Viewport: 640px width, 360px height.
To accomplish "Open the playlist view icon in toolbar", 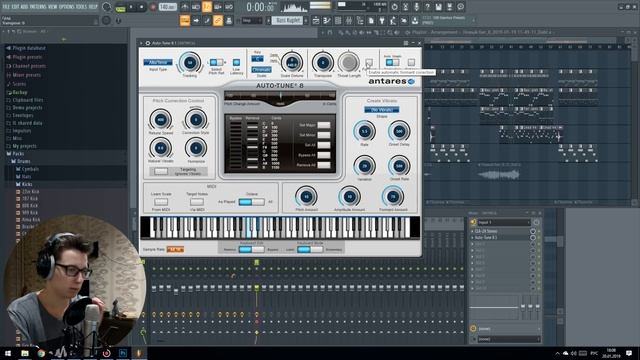I will click(x=316, y=20).
